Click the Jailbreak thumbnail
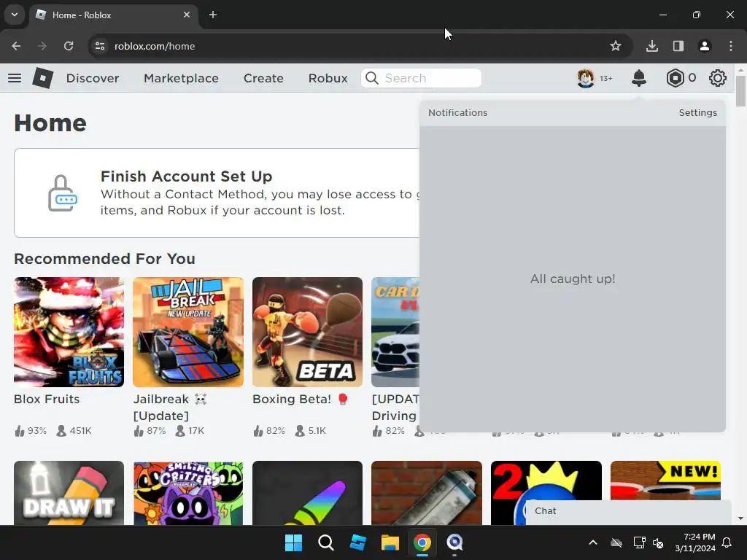Screen dimensions: 747x560 pyautogui.click(x=188, y=332)
